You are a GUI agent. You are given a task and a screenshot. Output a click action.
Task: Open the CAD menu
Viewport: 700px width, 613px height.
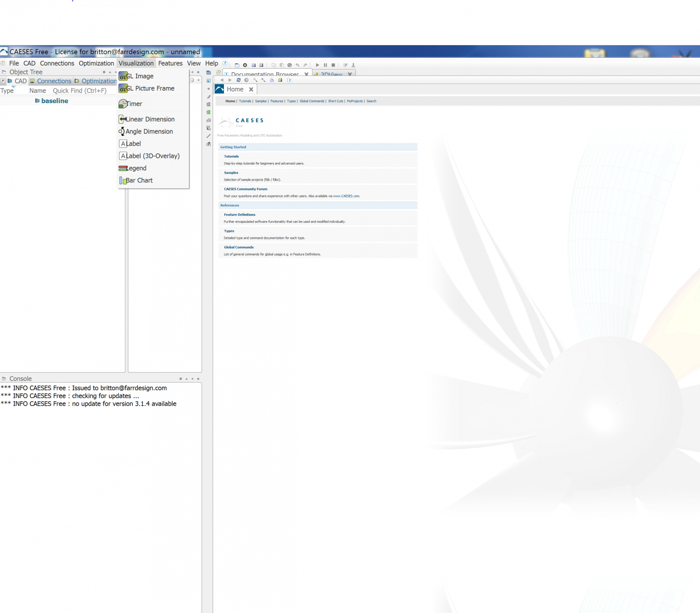(29, 63)
